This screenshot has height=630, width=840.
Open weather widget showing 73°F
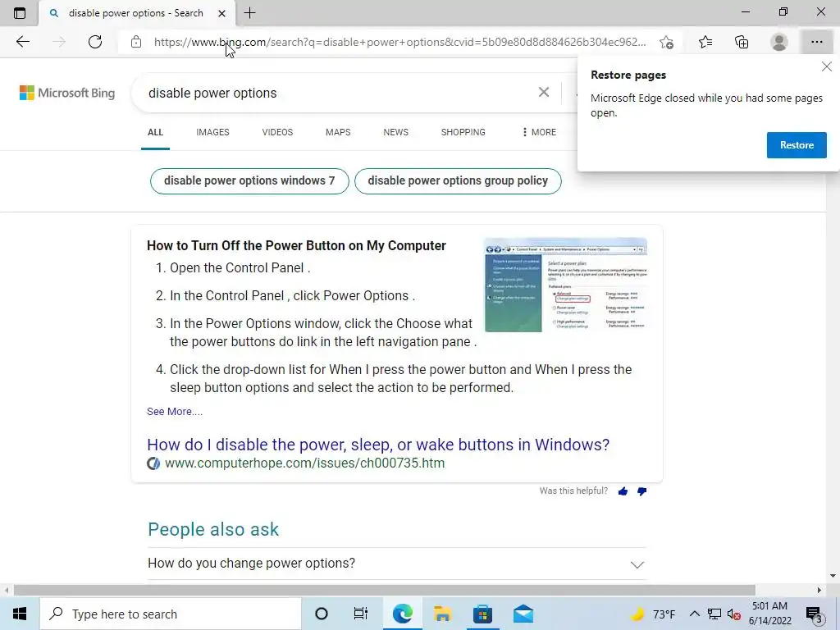pyautogui.click(x=652, y=614)
